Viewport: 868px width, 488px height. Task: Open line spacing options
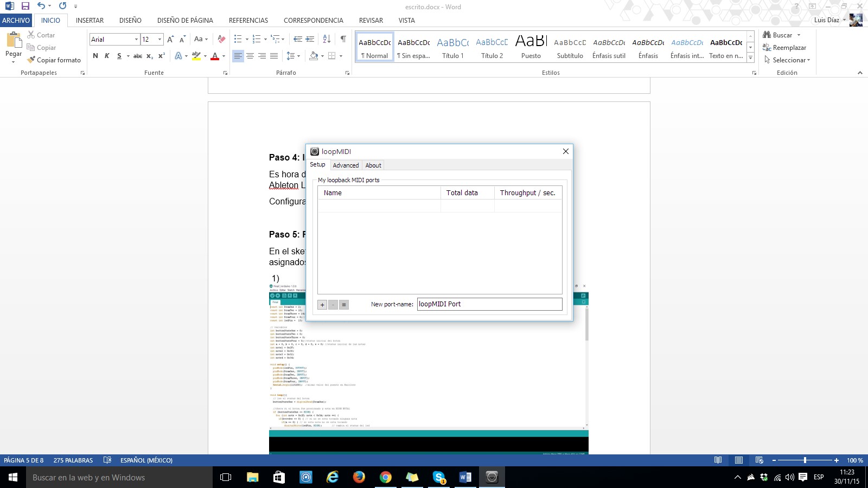click(293, 56)
